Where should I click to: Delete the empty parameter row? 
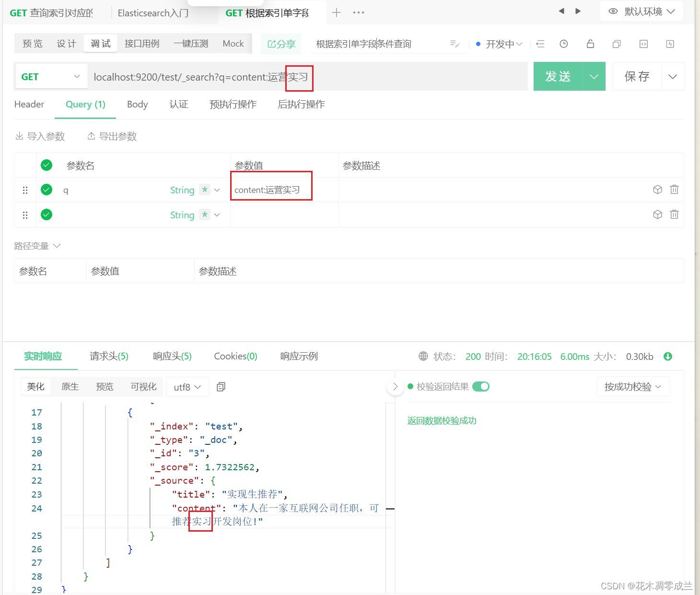pos(674,214)
